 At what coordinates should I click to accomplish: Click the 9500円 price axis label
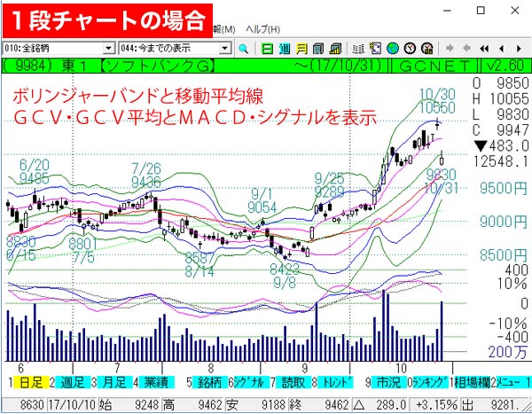pyautogui.click(x=504, y=188)
